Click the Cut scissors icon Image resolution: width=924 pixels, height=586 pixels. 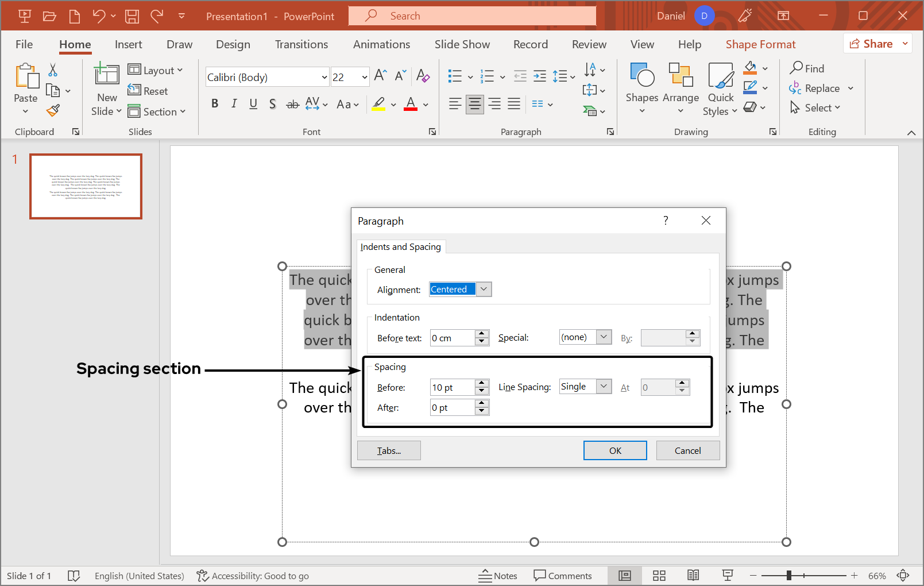click(x=53, y=70)
